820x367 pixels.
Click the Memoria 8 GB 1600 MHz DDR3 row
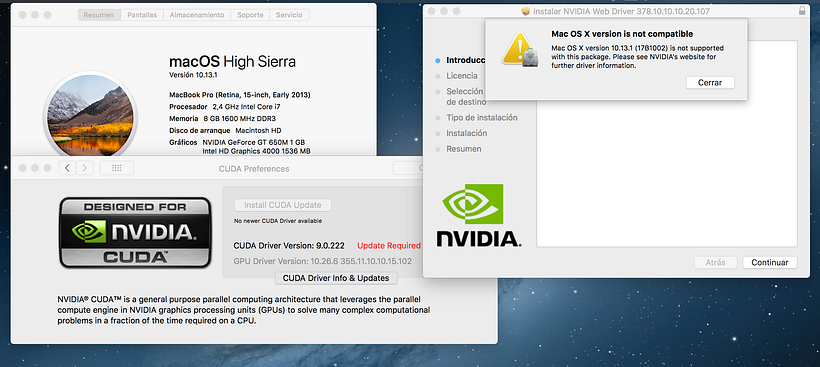coord(222,119)
